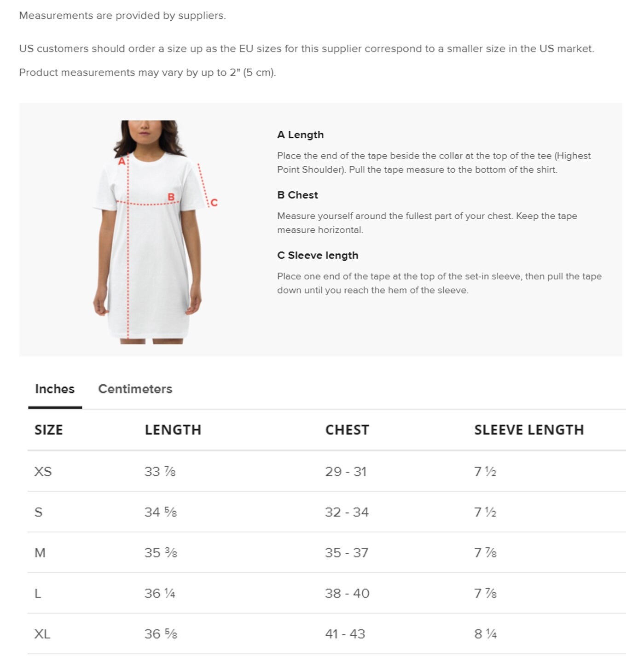Image resolution: width=644 pixels, height=667 pixels.
Task: Click the B Chest heading
Action: tap(297, 195)
